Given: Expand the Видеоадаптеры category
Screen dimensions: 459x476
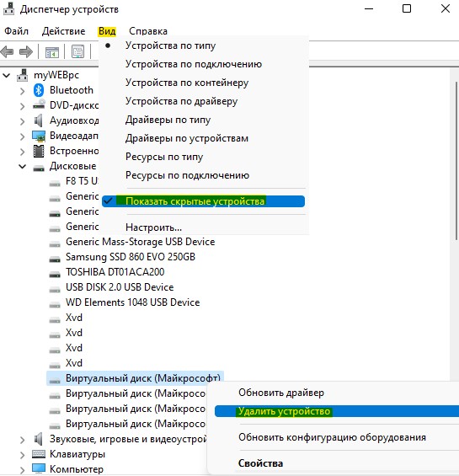Looking at the screenshot, I should point(22,136).
